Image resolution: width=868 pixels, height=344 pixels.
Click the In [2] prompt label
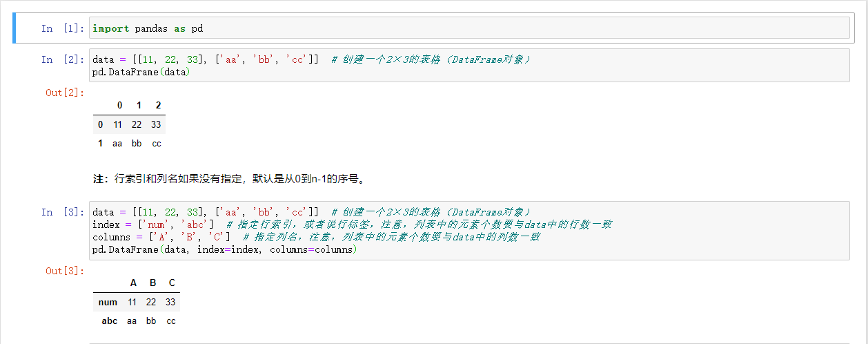(x=63, y=59)
